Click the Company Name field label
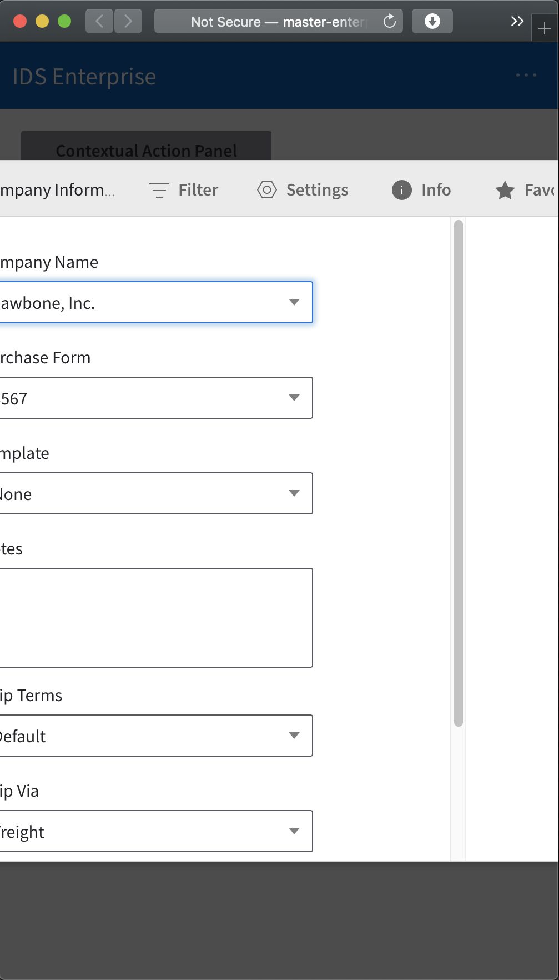 [x=49, y=262]
